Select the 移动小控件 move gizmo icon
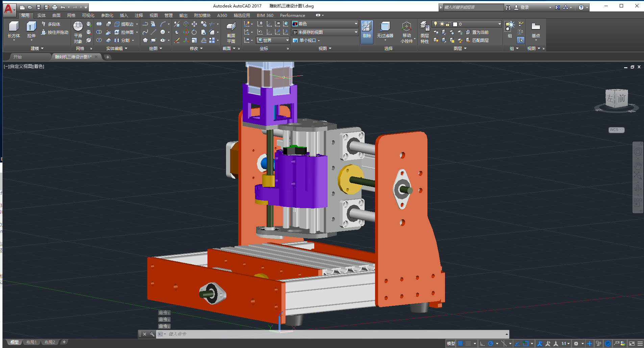This screenshot has height=348, width=644. pos(406,27)
